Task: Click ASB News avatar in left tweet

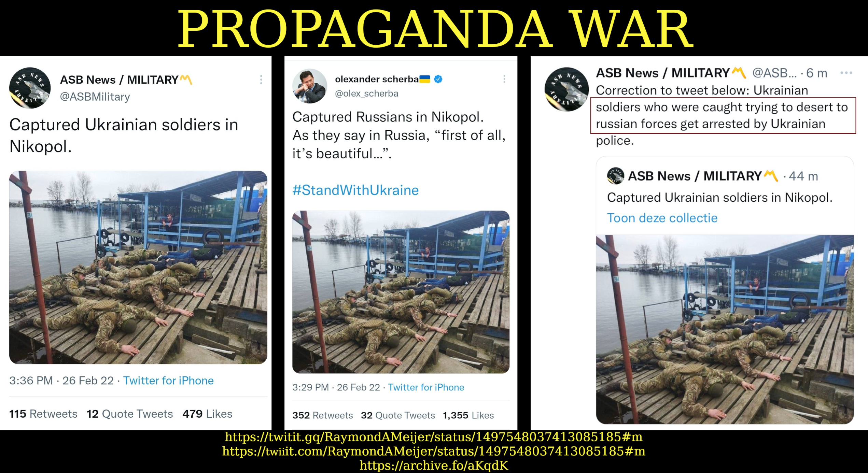Action: pos(30,88)
